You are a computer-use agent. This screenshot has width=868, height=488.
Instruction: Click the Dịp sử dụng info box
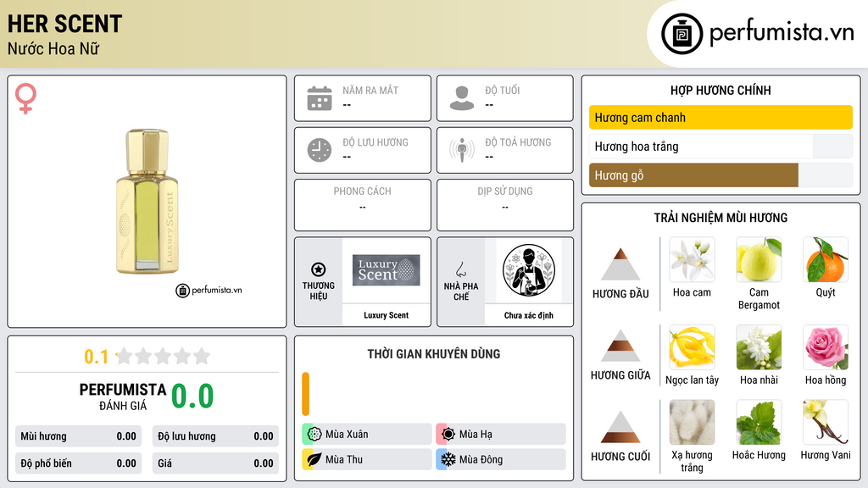point(505,205)
